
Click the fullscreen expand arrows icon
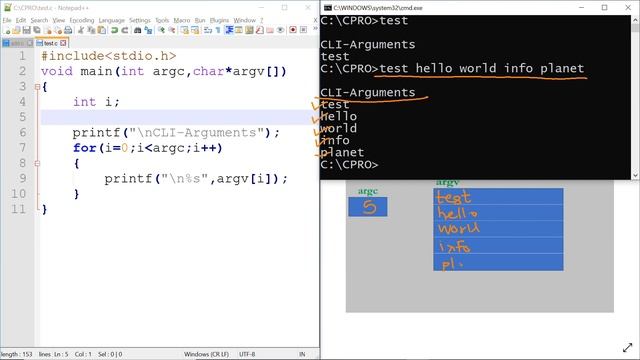[627, 348]
